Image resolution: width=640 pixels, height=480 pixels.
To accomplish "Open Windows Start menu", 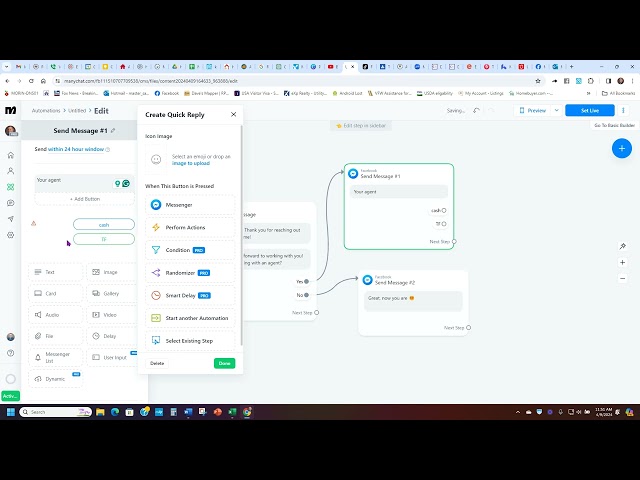I will (11, 412).
